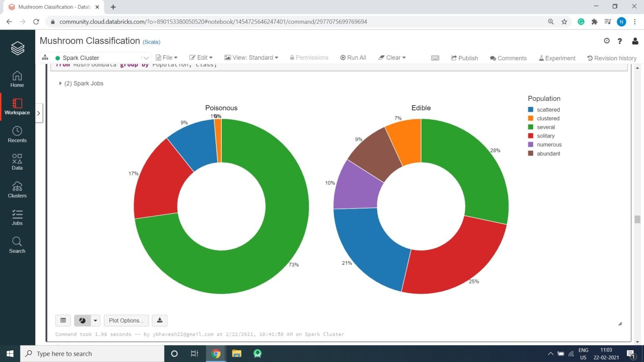The height and width of the screenshot is (362, 644).
Task: Open Databricks logo home
Action: (17, 48)
